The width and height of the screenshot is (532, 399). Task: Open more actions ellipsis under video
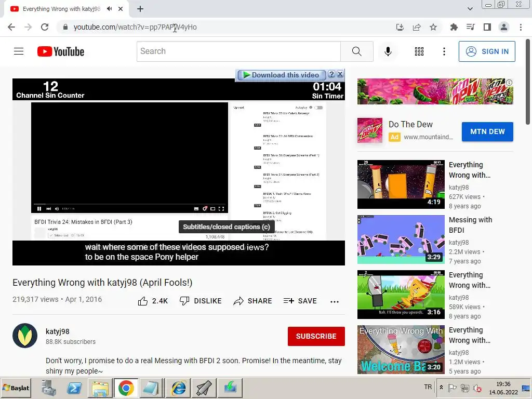334,302
